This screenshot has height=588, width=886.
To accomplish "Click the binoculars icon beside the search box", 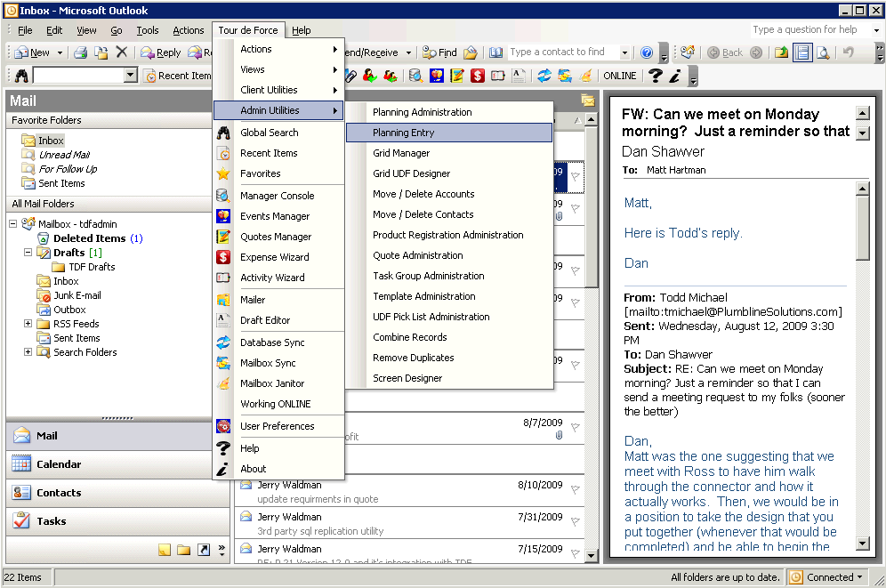I will coord(21,75).
